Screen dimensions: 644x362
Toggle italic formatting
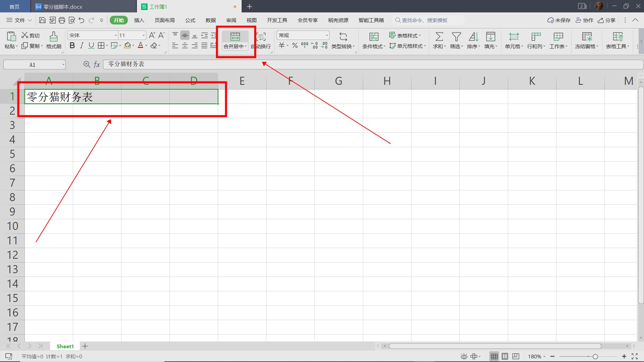click(82, 46)
